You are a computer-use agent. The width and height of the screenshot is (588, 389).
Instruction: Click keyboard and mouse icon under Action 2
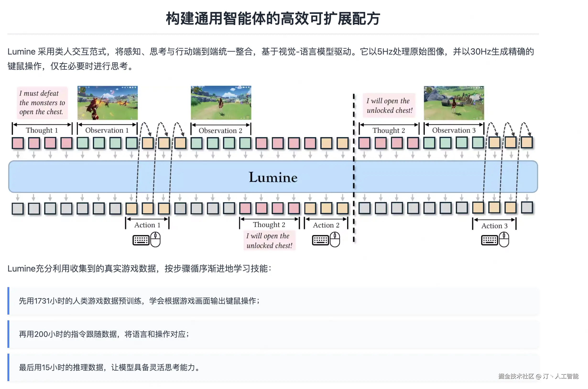326,240
